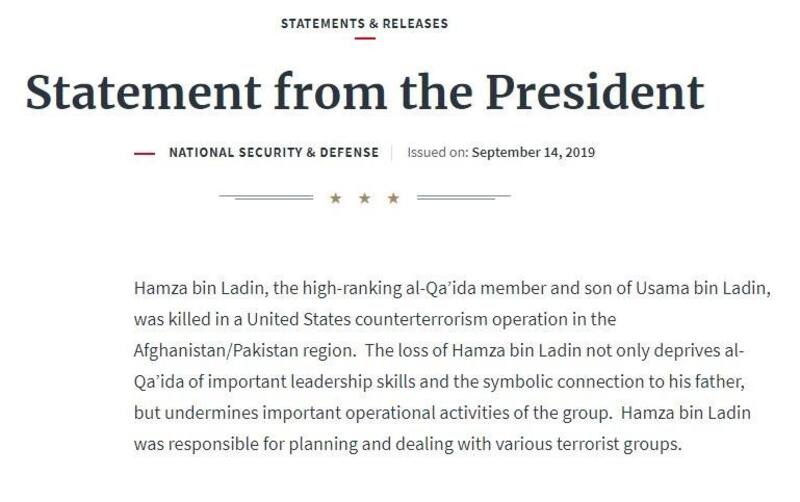The width and height of the screenshot is (800, 502).
Task: Click the vertical separator before Issued on
Action: pos(393,153)
